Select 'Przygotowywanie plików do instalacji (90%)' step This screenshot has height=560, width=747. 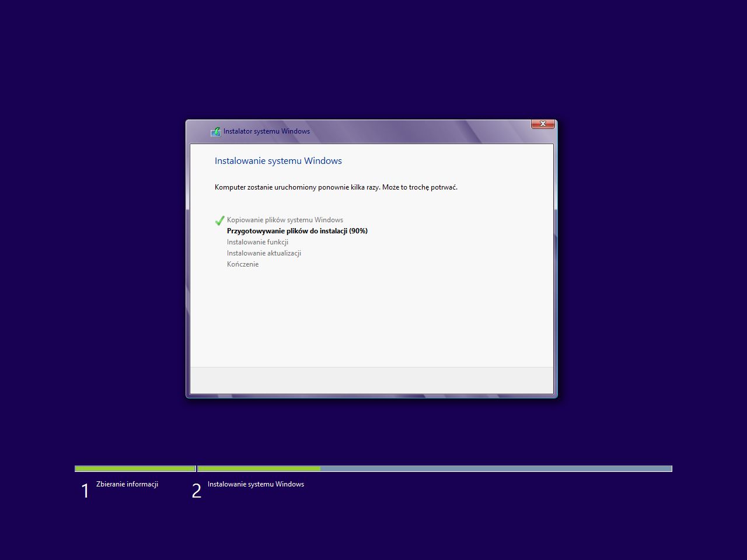point(297,231)
